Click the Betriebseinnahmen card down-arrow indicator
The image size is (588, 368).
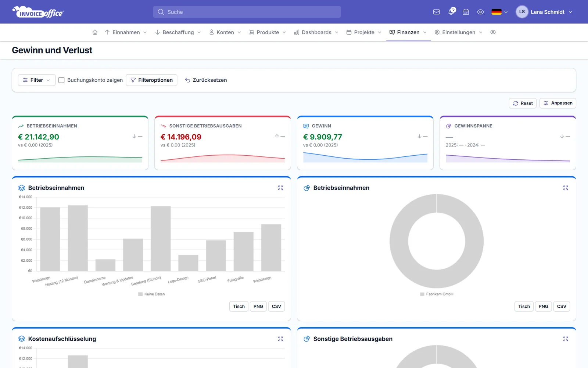[x=135, y=137]
